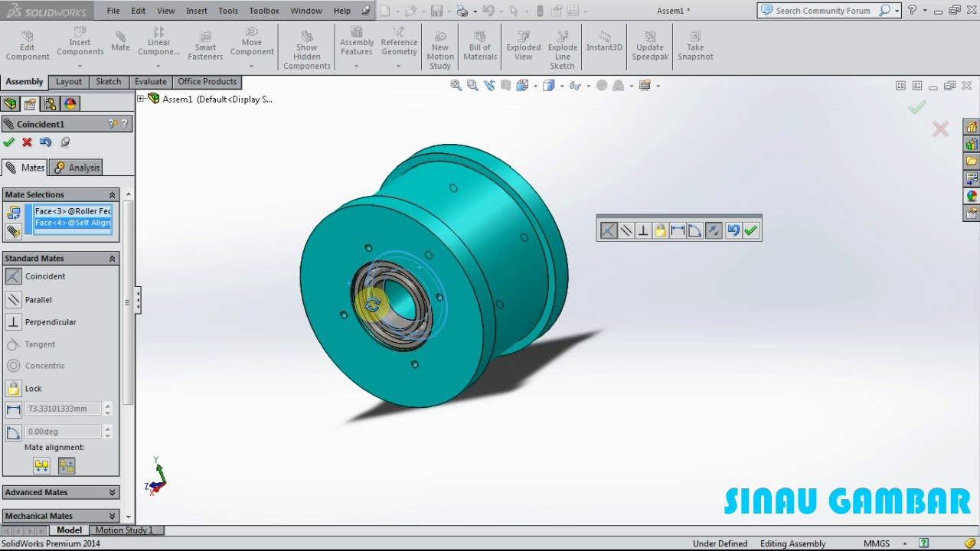
Task: Open Insert Components tool
Action: click(80, 43)
